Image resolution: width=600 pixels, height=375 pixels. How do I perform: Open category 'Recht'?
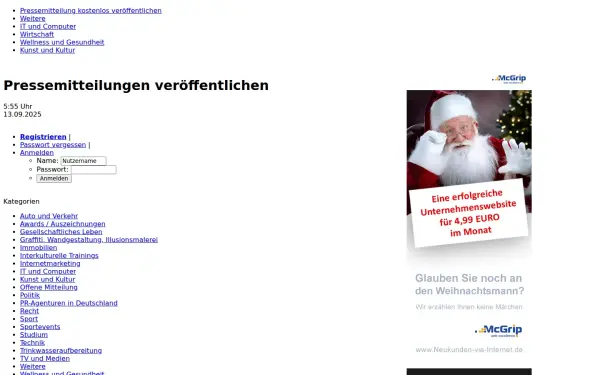click(29, 311)
